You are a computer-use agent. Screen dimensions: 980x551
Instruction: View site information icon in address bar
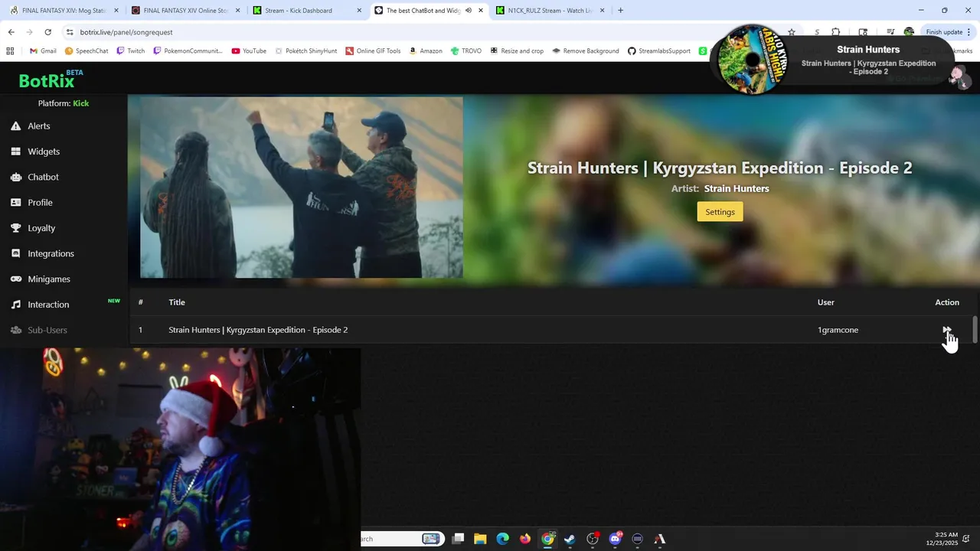(70, 32)
